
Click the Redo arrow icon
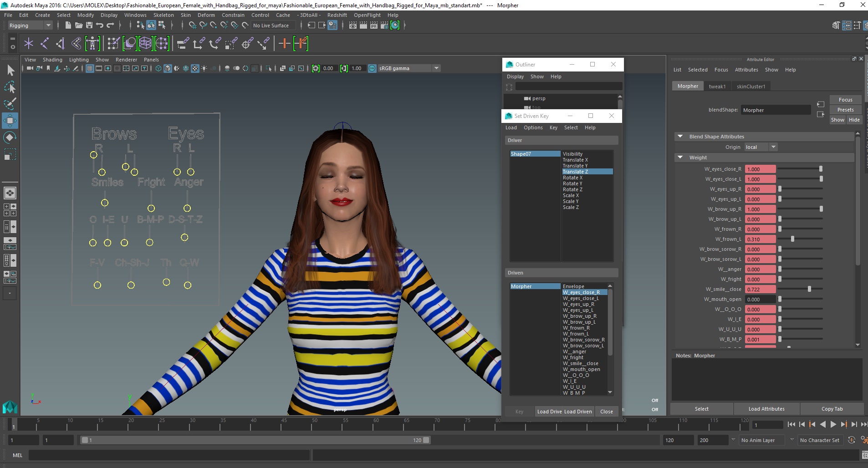[110, 25]
